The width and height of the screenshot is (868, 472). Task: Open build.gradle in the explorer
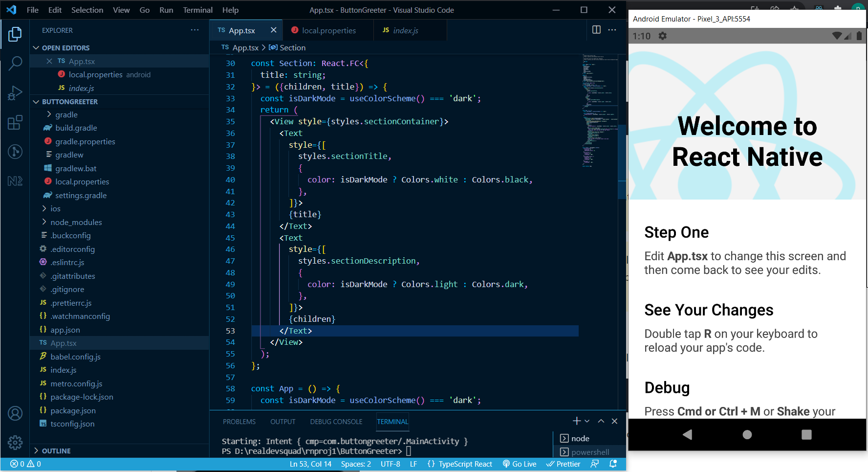[x=76, y=128]
